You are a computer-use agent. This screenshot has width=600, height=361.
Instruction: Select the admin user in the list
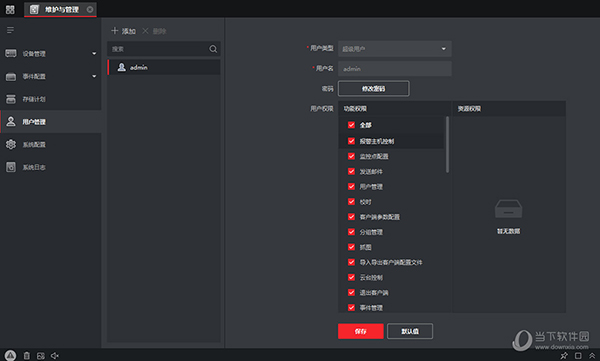164,67
